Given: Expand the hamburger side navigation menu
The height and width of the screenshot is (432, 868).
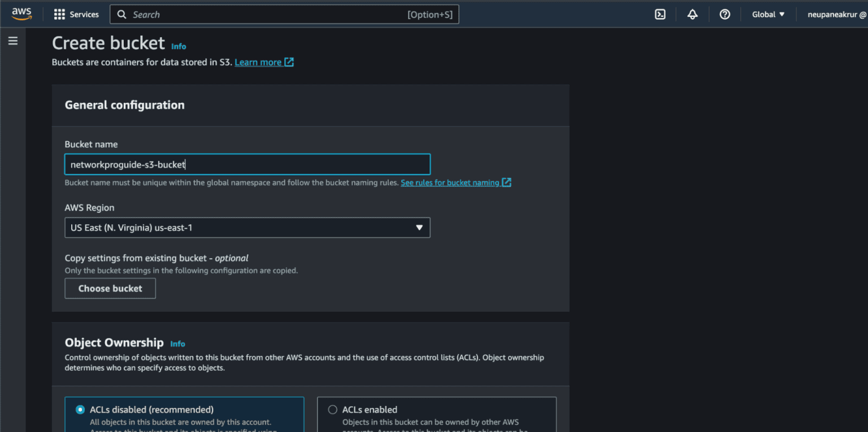Looking at the screenshot, I should click(13, 41).
